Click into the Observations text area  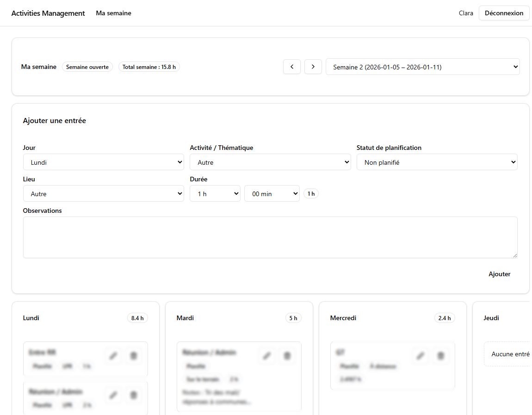pos(270,237)
